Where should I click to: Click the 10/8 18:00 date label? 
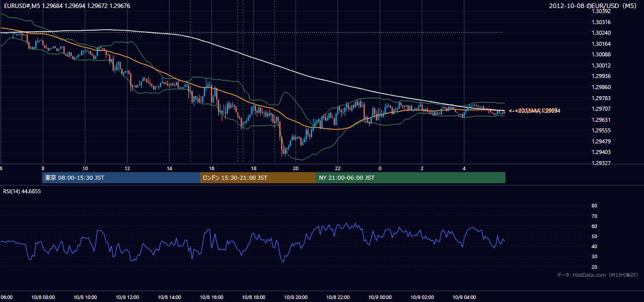pyautogui.click(x=253, y=297)
